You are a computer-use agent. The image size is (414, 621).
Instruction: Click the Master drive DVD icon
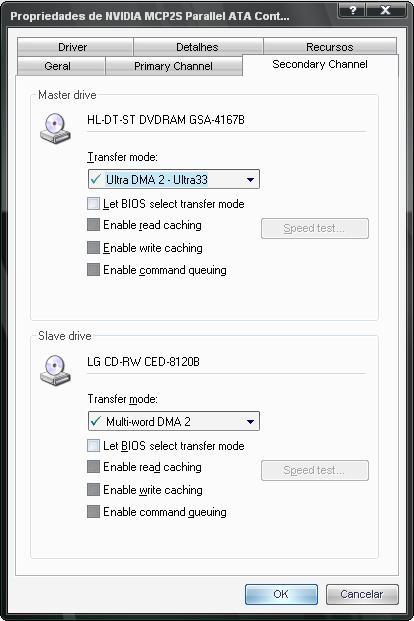55,128
